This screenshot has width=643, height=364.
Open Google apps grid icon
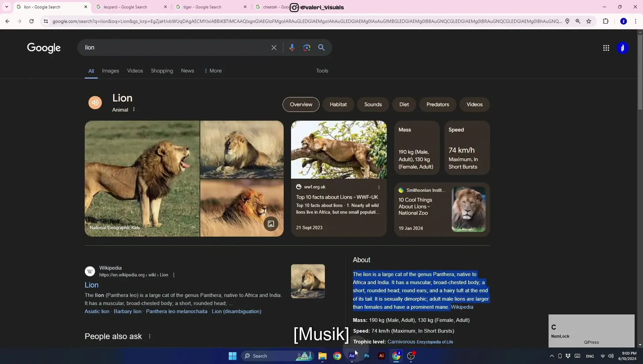pyautogui.click(x=606, y=48)
